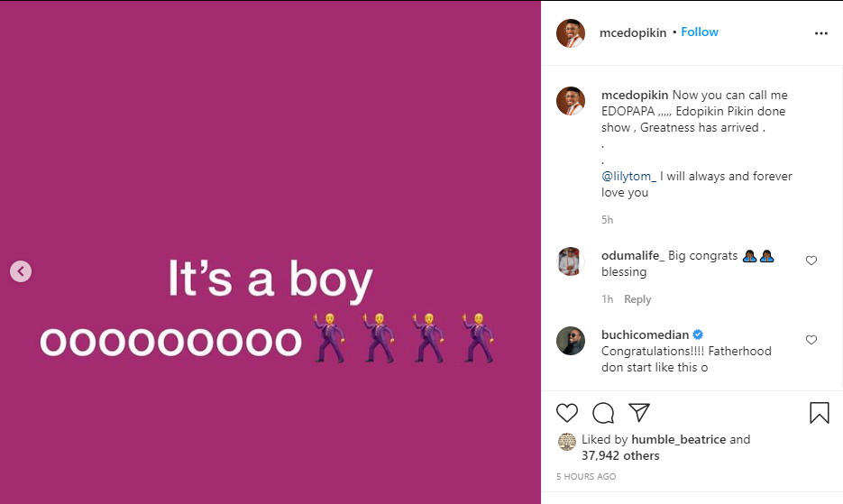Open buchicomedian's profile avatar

coord(570,341)
